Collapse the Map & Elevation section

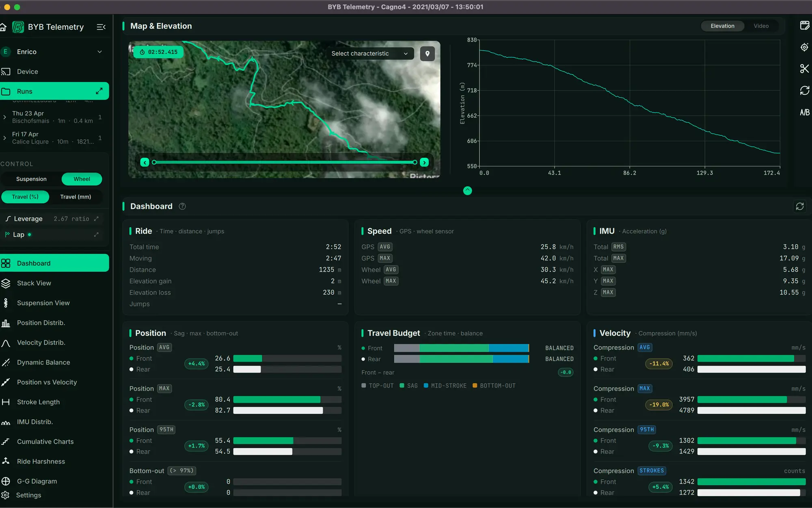[467, 191]
